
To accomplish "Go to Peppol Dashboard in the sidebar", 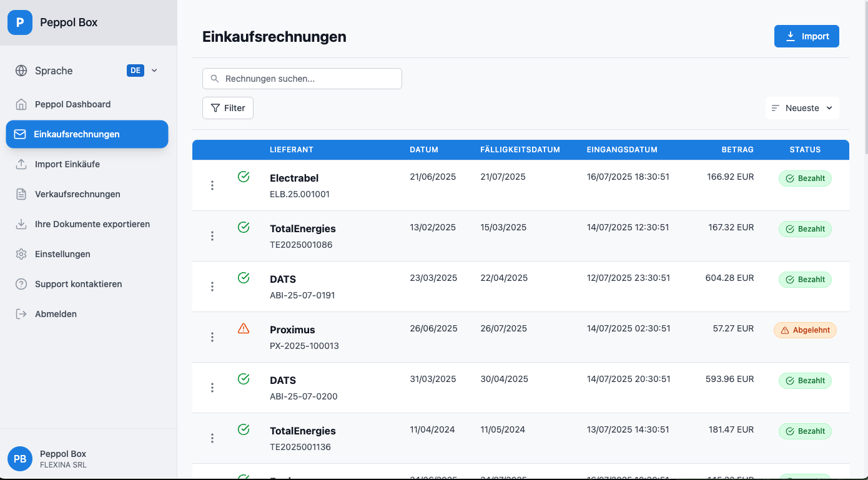I will 72,104.
